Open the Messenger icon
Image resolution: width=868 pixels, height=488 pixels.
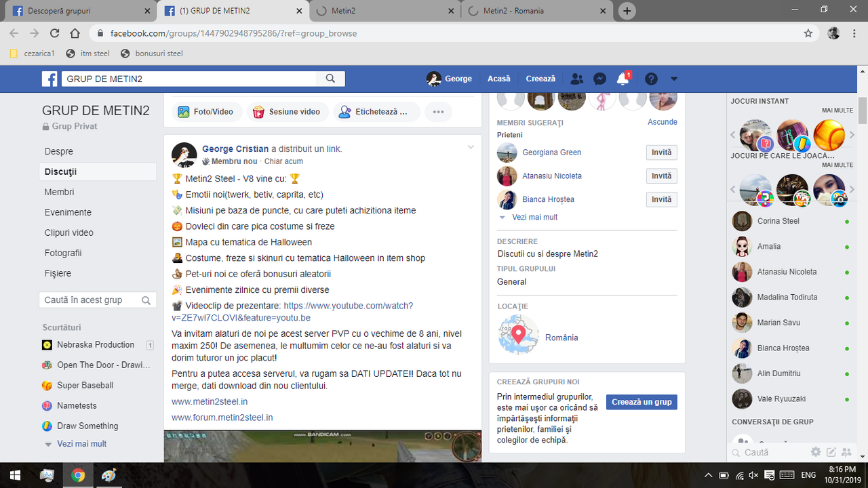tap(599, 79)
